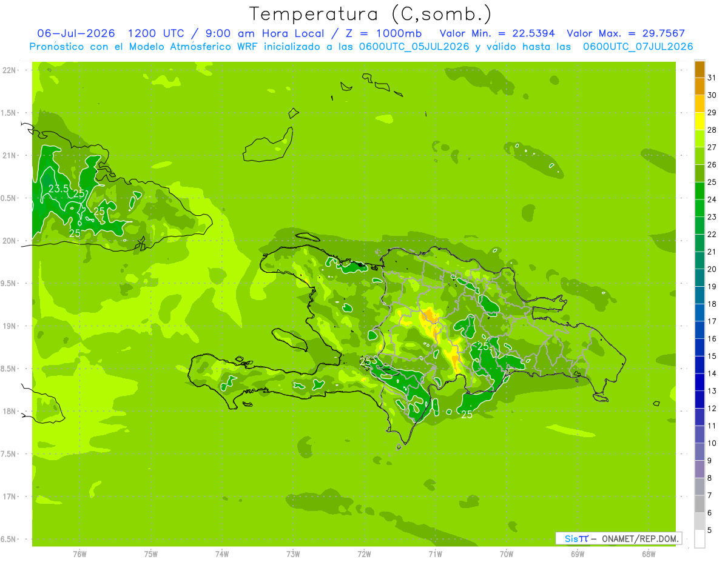
Task: Pick the orange swatch between 31 and 30
Action: click(699, 86)
